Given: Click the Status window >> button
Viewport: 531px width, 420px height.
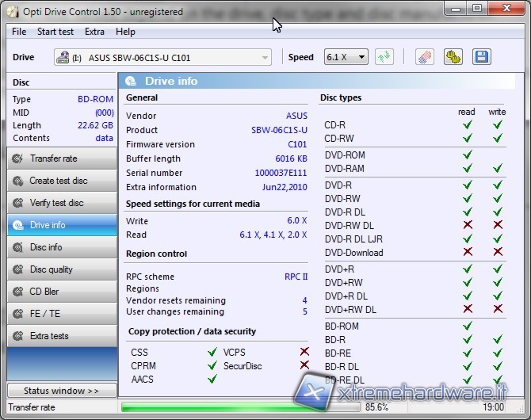Looking at the screenshot, I should (61, 391).
